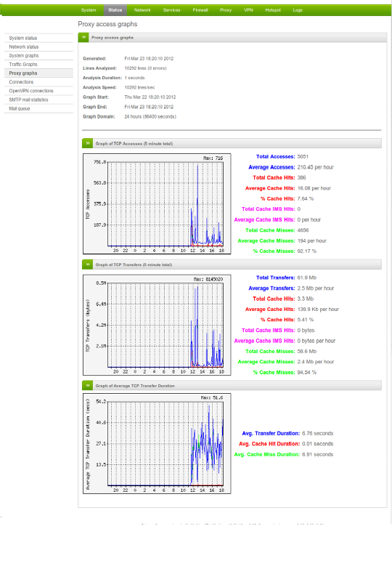Select '16.08 per hour' cache hits
The image size is (392, 566).
(x=314, y=188)
